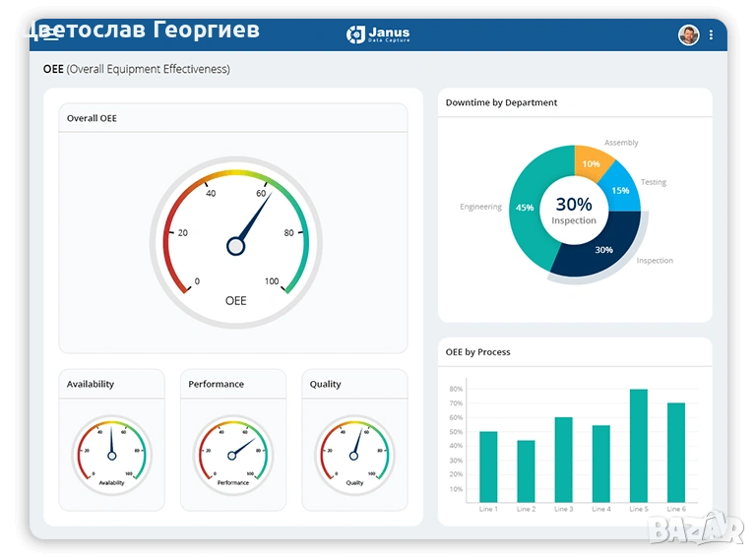
Task: Open the three-dot options menu
Action: (x=711, y=35)
